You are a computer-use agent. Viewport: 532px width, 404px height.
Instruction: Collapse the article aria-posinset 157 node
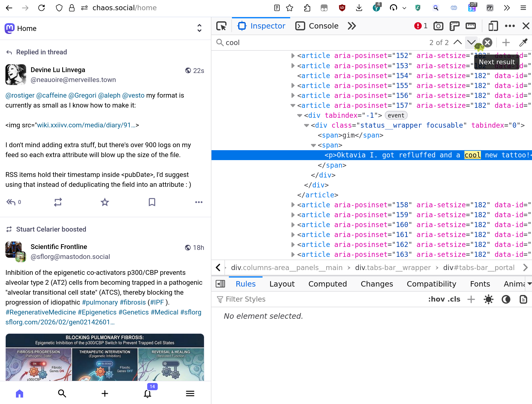pos(293,105)
